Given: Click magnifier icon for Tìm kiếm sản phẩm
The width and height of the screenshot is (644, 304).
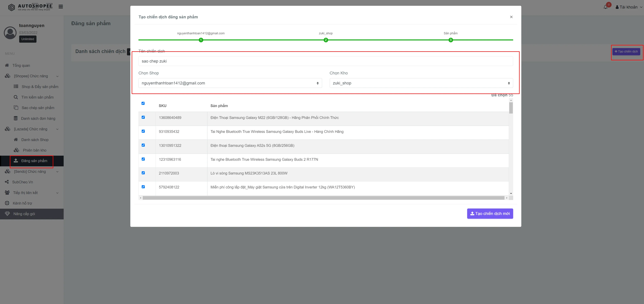Looking at the screenshot, I should 16,97.
